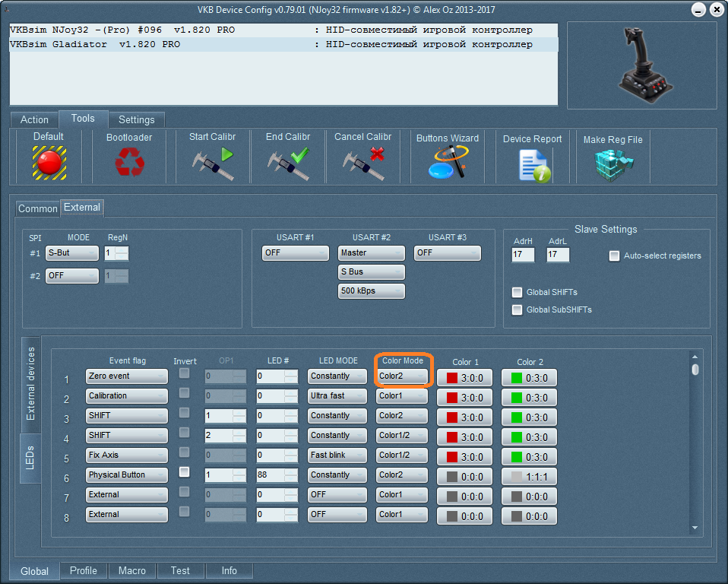728x584 pixels.
Task: Click the Make Reg File icon
Action: point(612,163)
